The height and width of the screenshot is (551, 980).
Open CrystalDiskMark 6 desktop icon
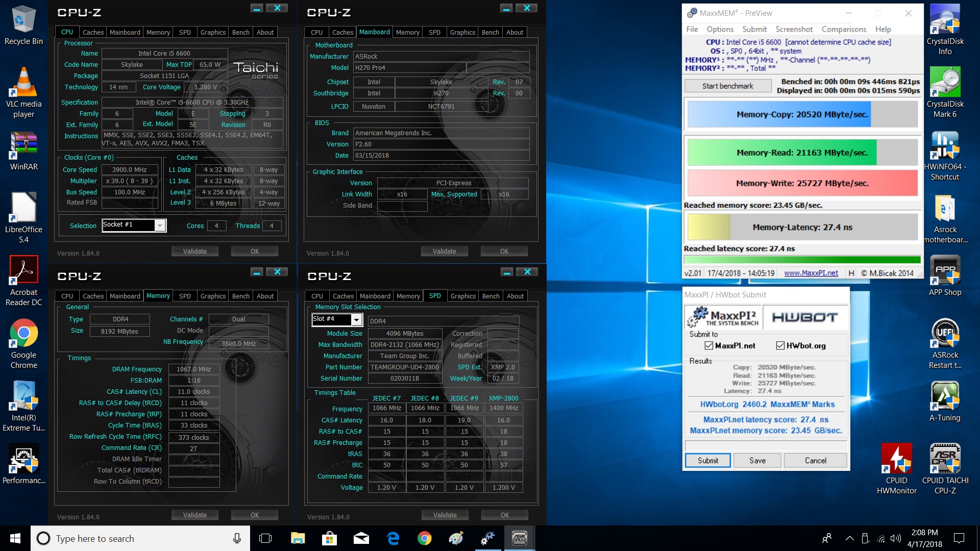tap(945, 93)
